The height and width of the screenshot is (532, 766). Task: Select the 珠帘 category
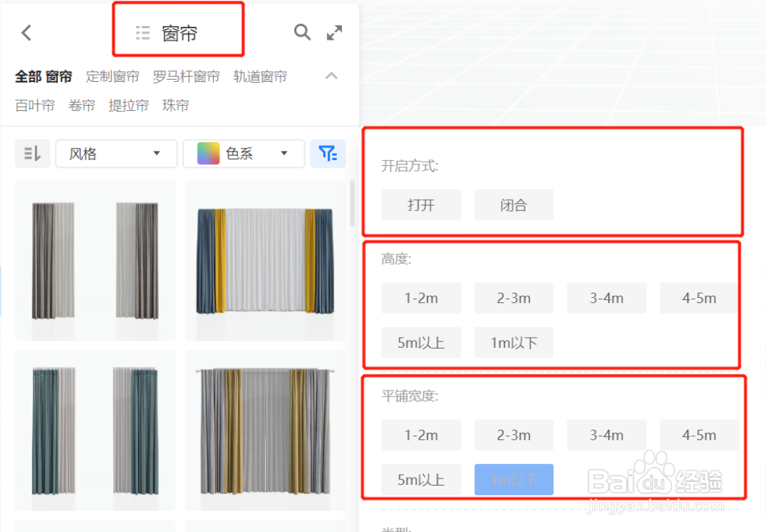[175, 105]
